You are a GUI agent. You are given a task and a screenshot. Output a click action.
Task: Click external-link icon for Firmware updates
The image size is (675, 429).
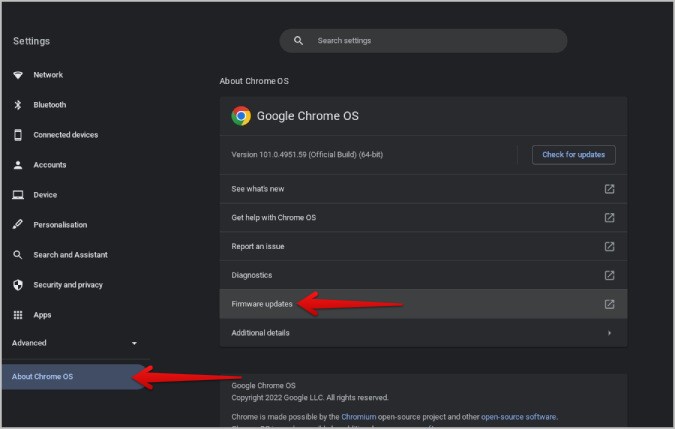pyautogui.click(x=609, y=304)
